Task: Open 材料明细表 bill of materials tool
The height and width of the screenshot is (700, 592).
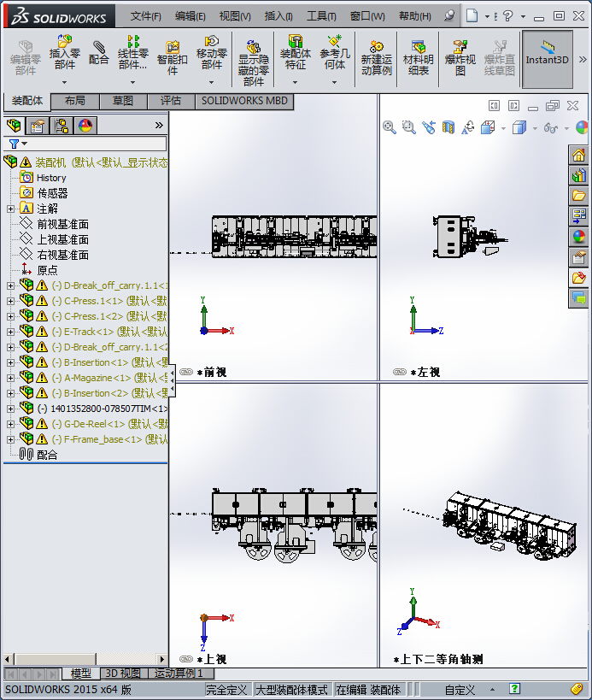Action: 418,57
